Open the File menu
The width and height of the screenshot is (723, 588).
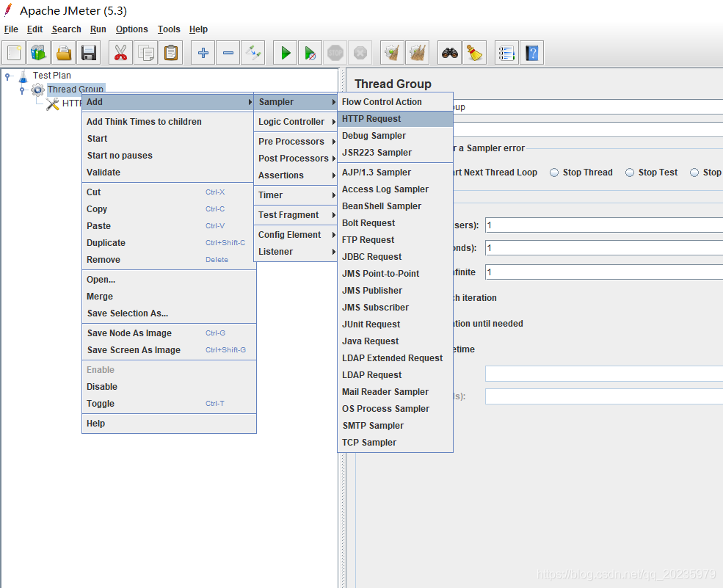pos(11,29)
